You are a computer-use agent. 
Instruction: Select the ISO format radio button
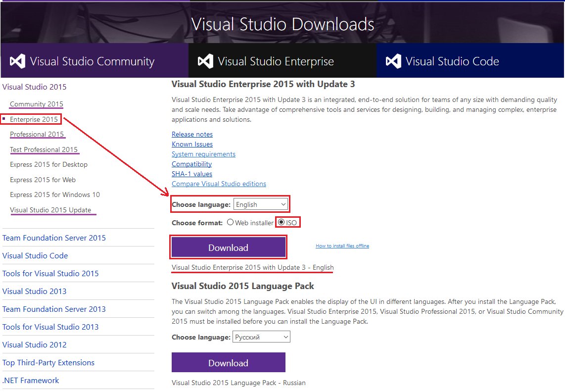click(281, 222)
